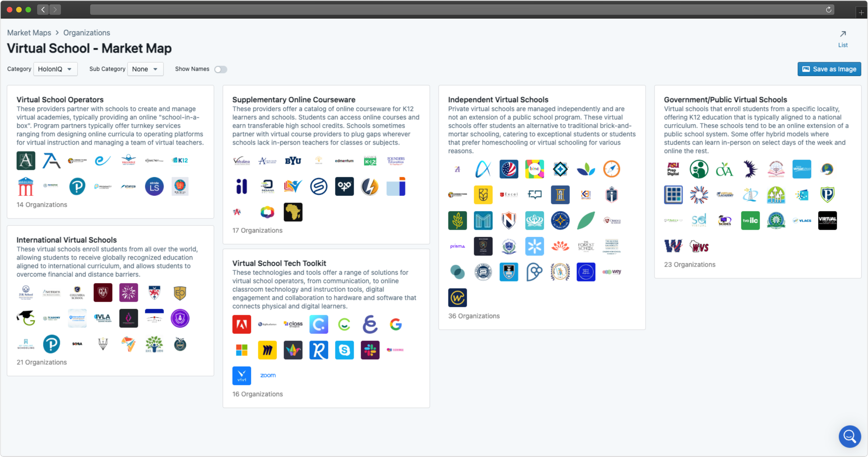Click the 21K School logo
This screenshot has height=457, width=868.
tap(26, 293)
